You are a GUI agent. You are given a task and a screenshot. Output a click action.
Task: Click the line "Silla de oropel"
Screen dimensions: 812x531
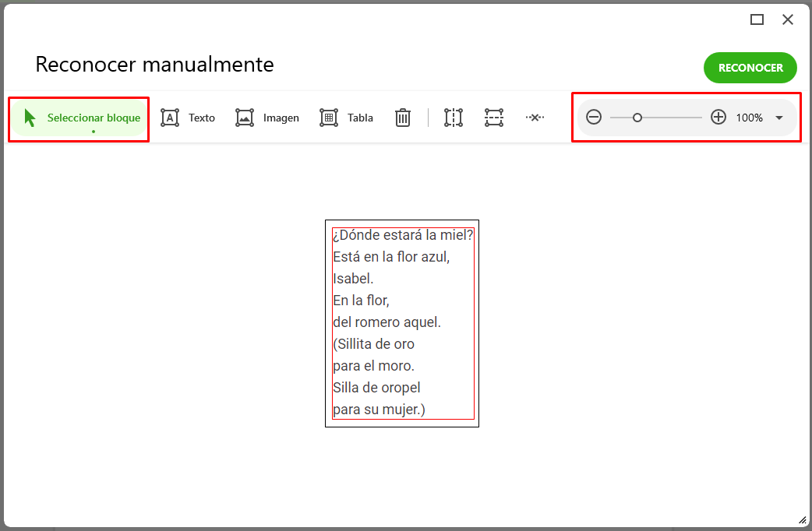376,388
